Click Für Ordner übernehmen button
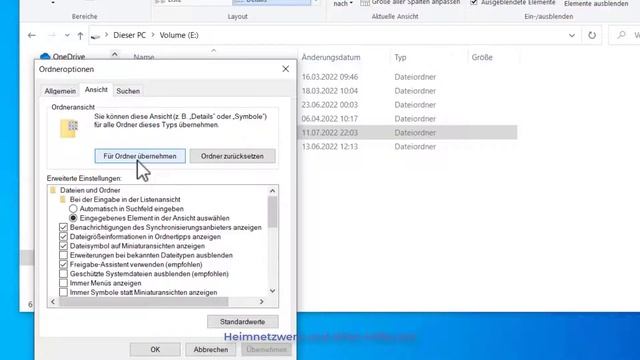 [x=140, y=156]
